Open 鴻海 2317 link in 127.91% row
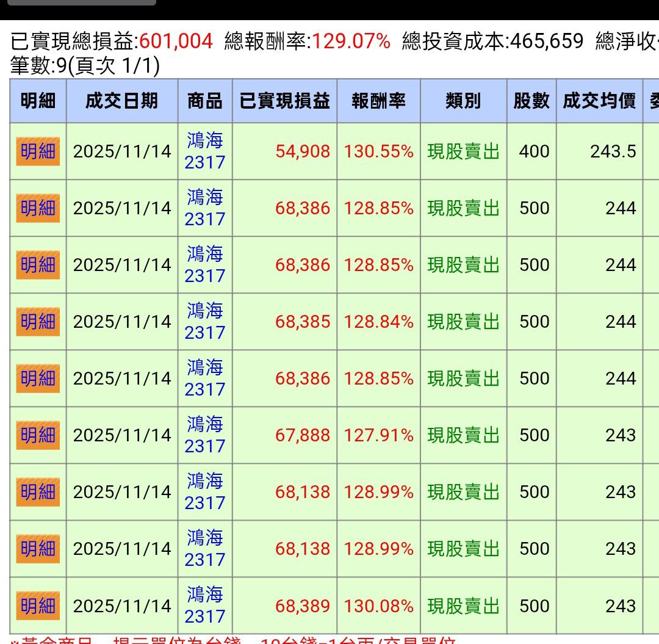Viewport: 659px width, 644px height. 205,435
